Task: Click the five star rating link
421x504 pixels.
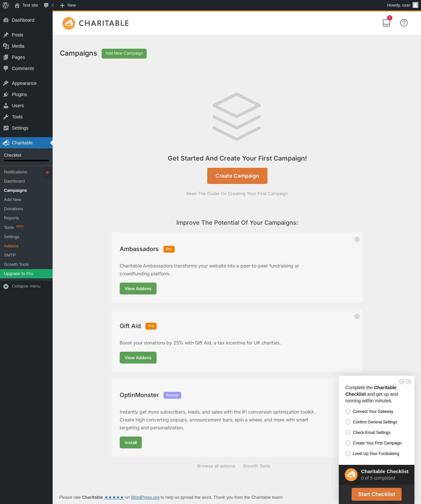Action: [114, 497]
